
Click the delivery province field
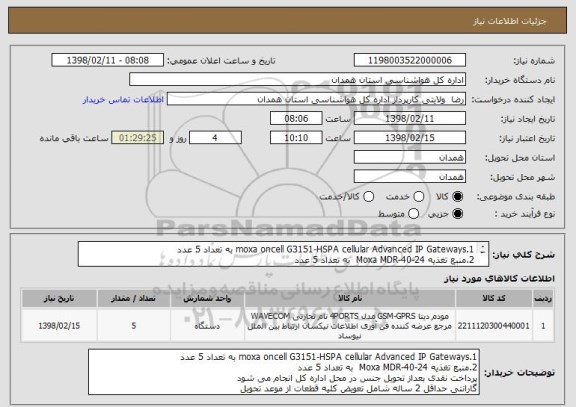coord(410,158)
